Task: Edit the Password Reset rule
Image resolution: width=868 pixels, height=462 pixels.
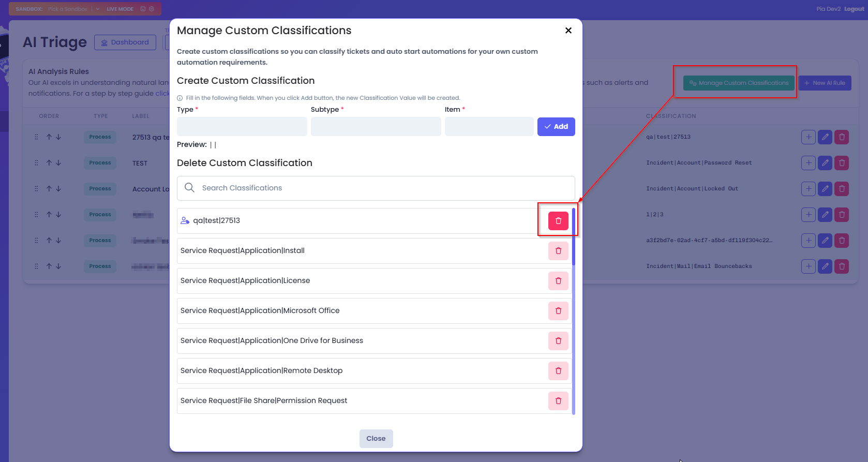Action: [x=825, y=163]
